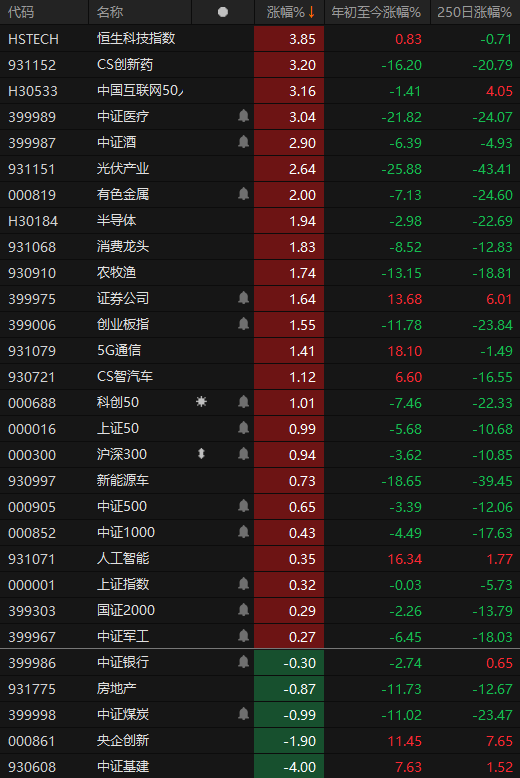Click the 3.85 change value for HSTECH
520x778 pixels.
click(x=302, y=39)
